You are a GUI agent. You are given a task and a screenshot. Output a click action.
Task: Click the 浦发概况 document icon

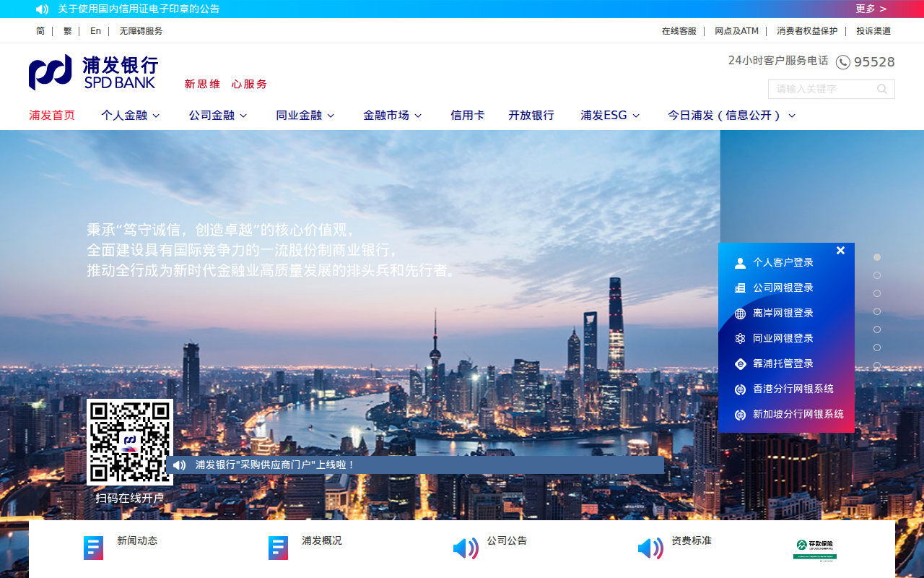click(278, 548)
